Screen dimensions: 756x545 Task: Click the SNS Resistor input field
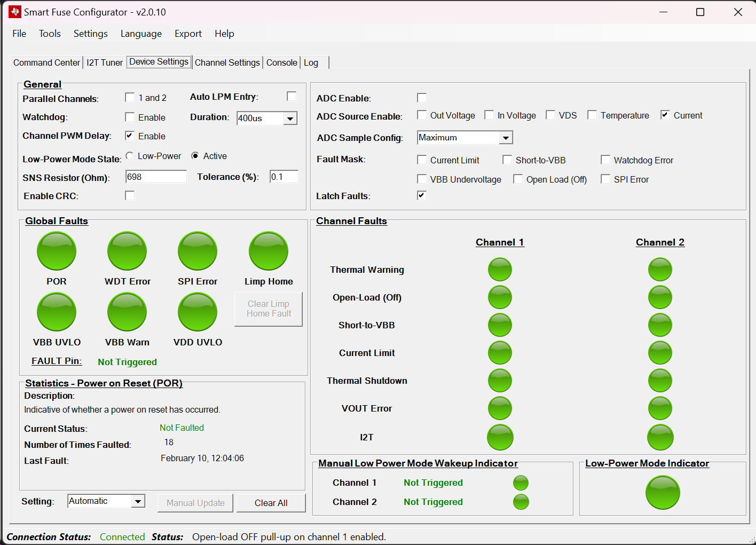tap(156, 177)
